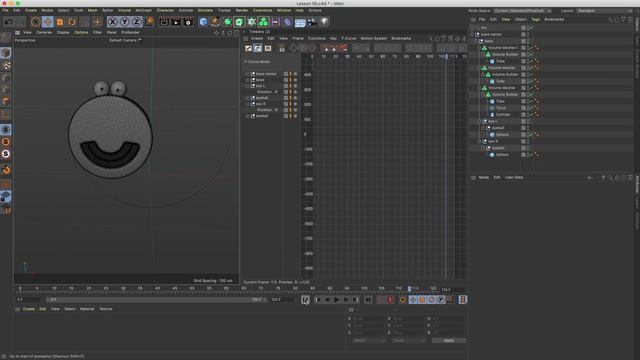Click the preview range slider bar
Screen dimensions: 640x360
click(156, 300)
